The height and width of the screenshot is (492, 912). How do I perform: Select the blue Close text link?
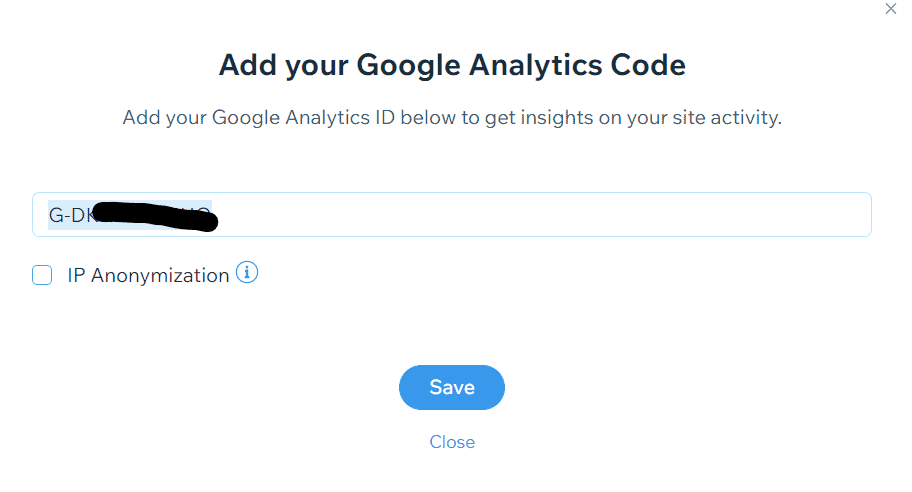[452, 442]
